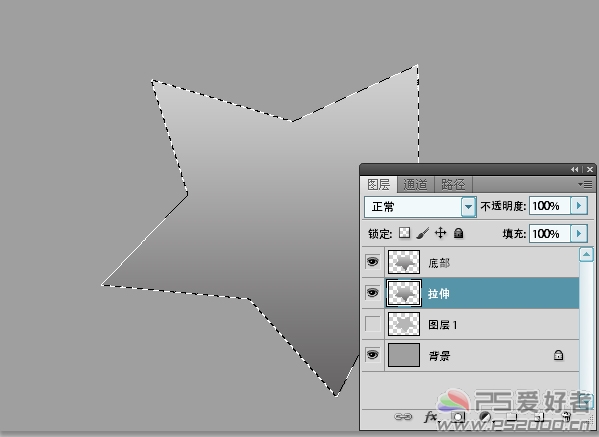
Task: Open the layers panel options menu
Action: click(x=586, y=185)
